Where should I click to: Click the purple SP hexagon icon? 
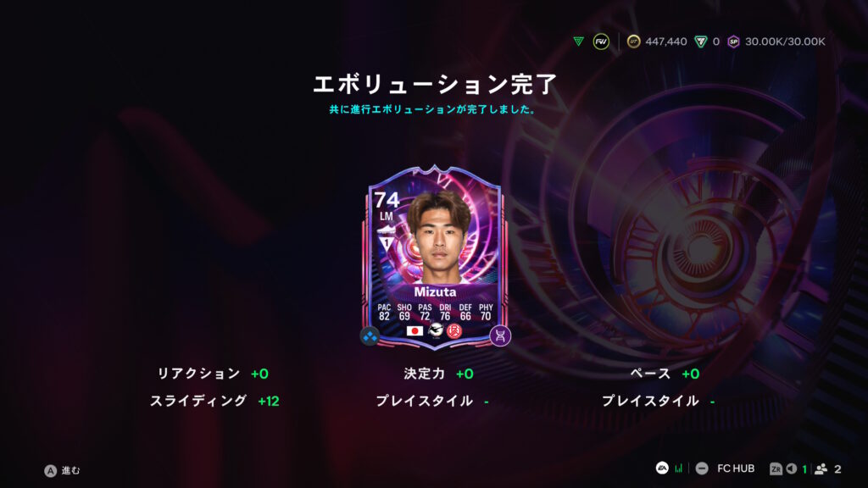[x=733, y=42]
